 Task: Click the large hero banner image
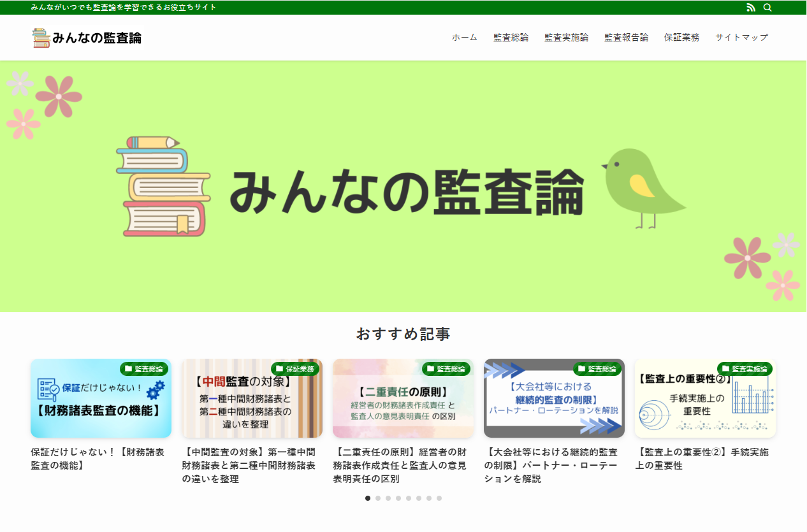point(403,187)
